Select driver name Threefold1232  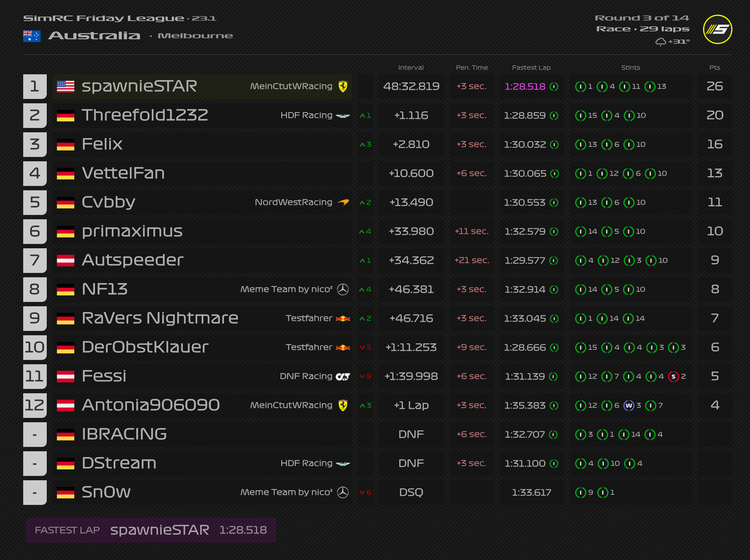(x=145, y=115)
